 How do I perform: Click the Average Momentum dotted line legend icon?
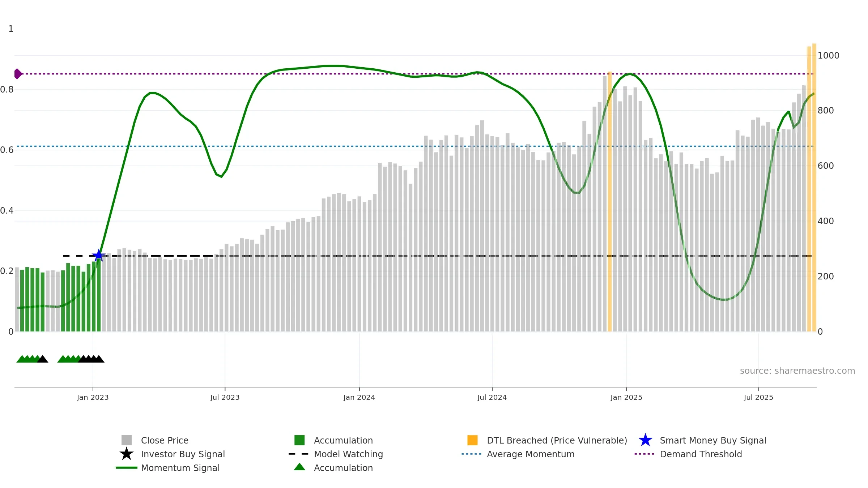point(472,454)
